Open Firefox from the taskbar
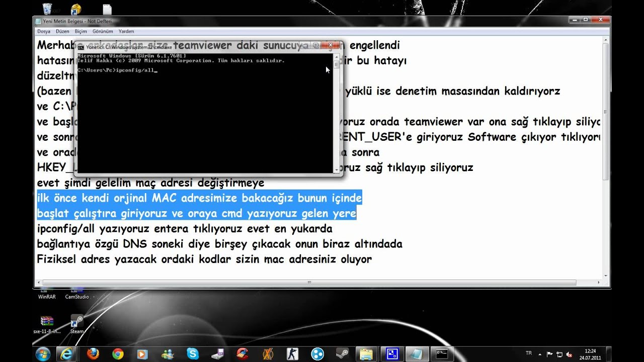Image resolution: width=644 pixels, height=362 pixels. pyautogui.click(x=93, y=354)
